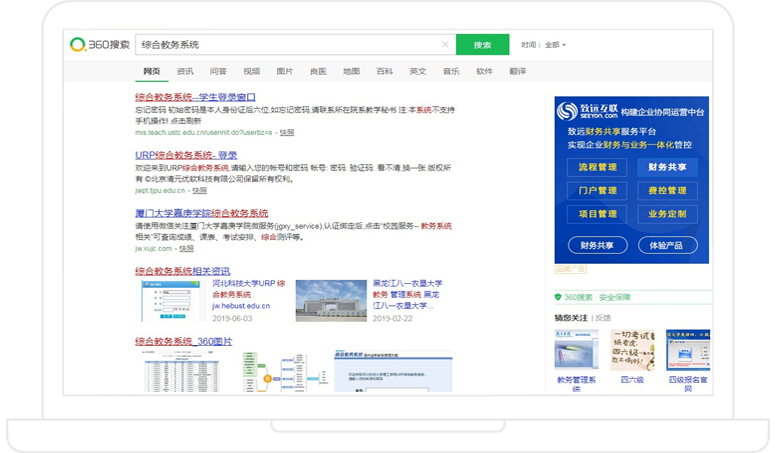The width and height of the screenshot is (776, 453).
Task: Click 费控管理 in the ad banner
Action: (667, 191)
